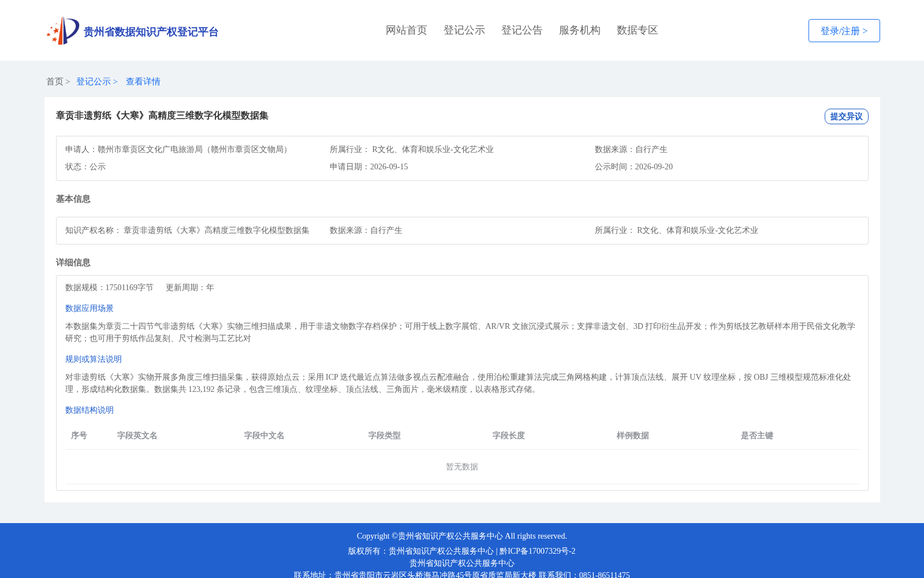Viewport: 924px width, 578px height.
Task: Click the data size 17501169字节
Action: point(129,287)
